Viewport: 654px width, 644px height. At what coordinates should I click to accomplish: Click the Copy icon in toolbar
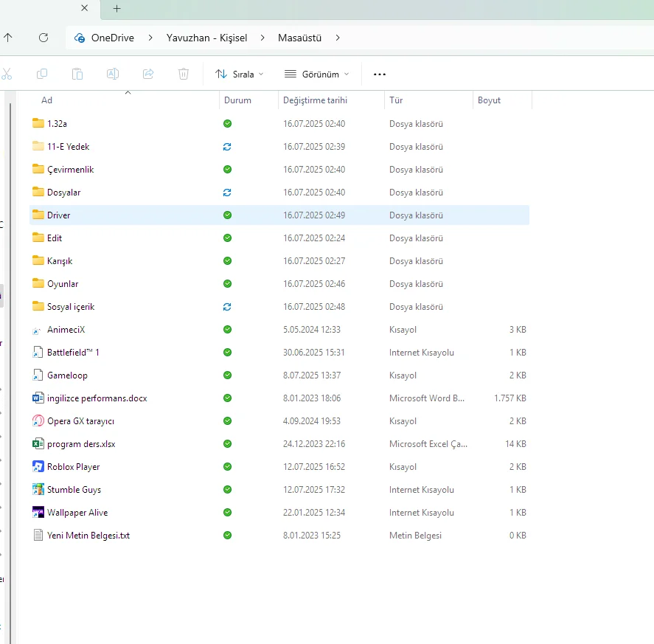pyautogui.click(x=42, y=74)
